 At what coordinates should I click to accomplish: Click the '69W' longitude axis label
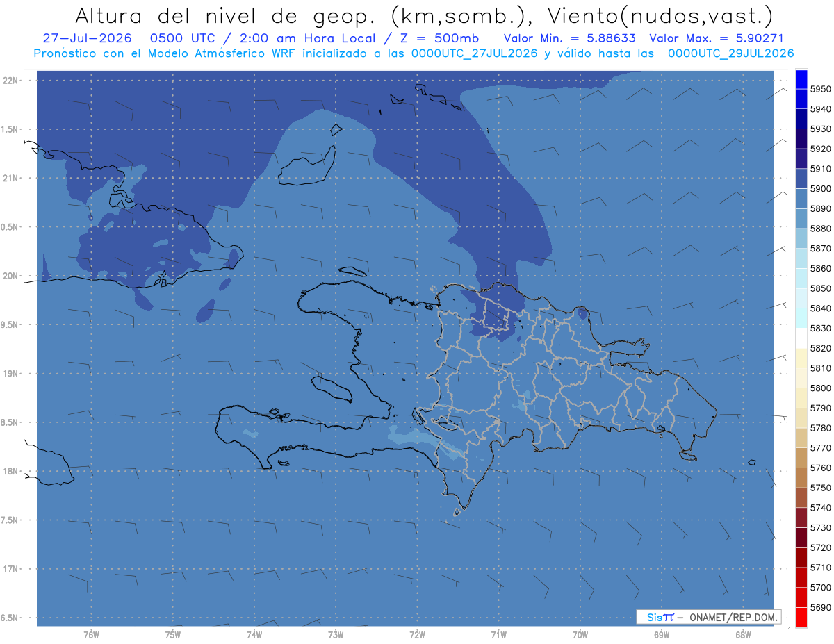(x=662, y=634)
